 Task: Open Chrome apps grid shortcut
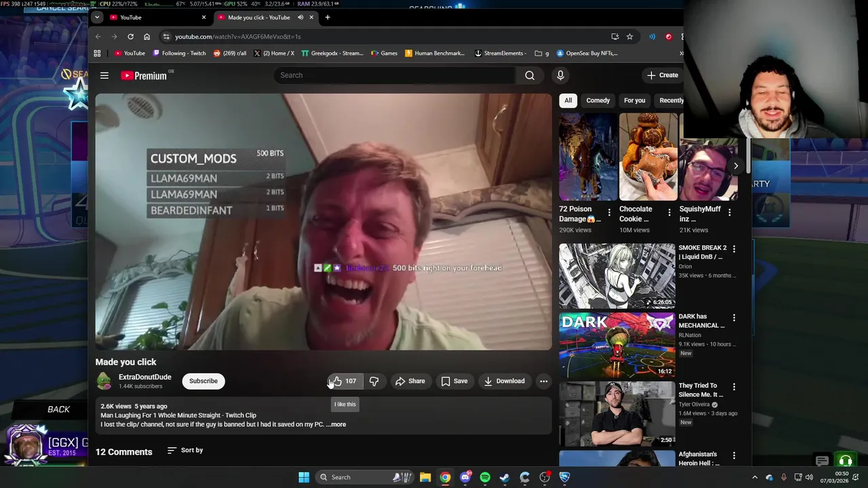97,53
